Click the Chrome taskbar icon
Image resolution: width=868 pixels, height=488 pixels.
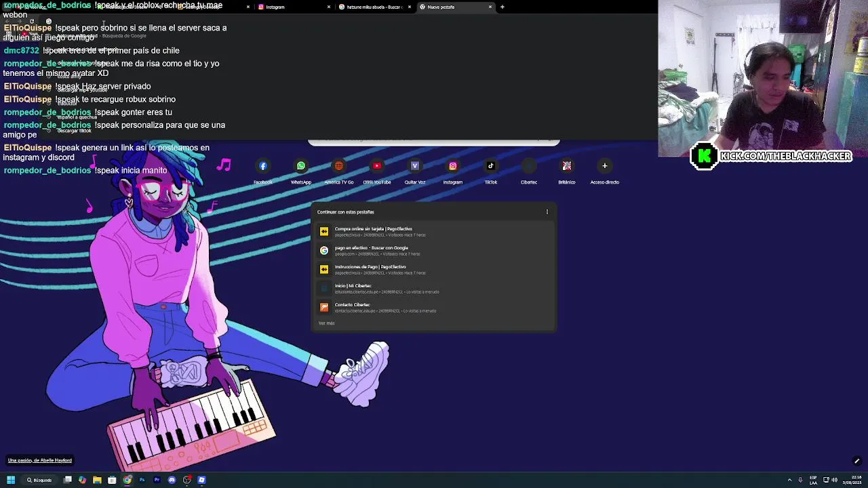[x=127, y=480]
